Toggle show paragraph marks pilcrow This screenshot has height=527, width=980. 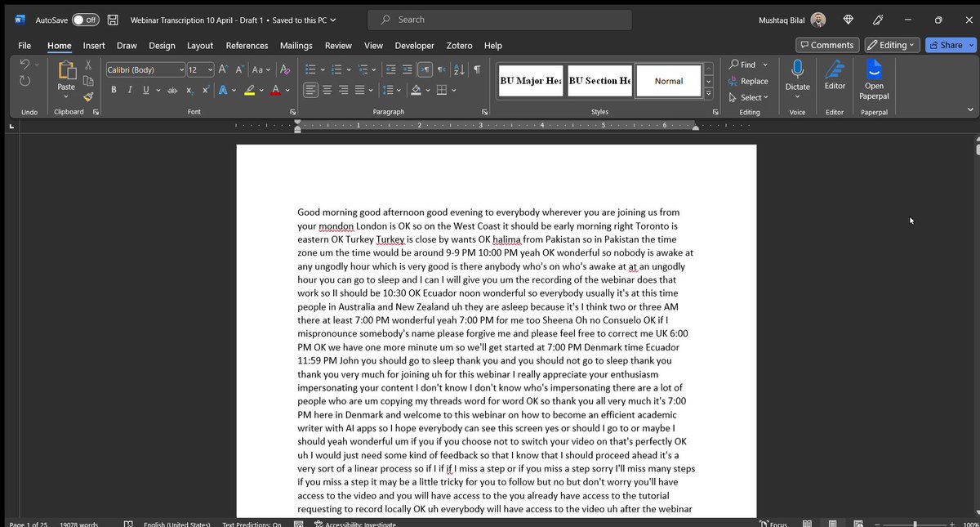477,70
